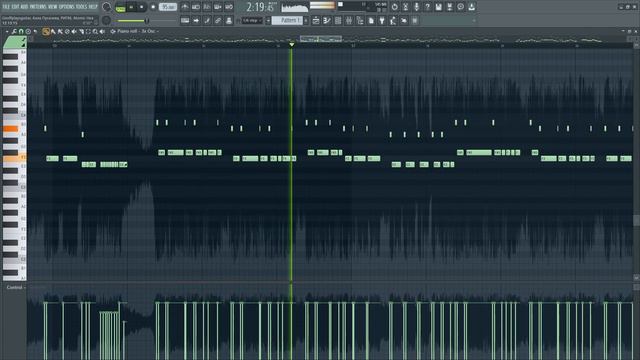Select the Zoom magnifier tool
640x360 pixels.
point(95,31)
